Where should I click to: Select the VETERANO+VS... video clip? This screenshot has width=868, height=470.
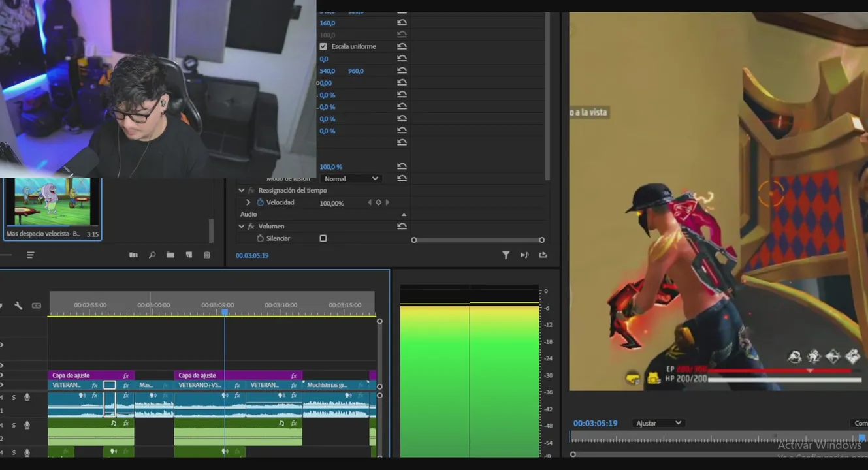(210, 385)
